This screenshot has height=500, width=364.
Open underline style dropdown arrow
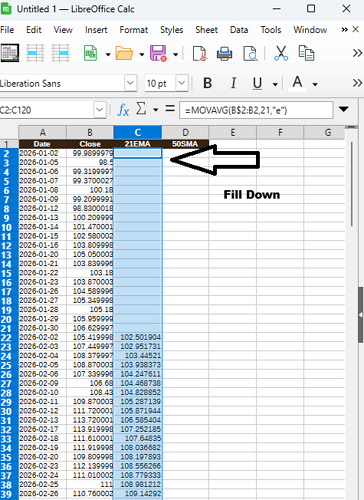pos(275,84)
